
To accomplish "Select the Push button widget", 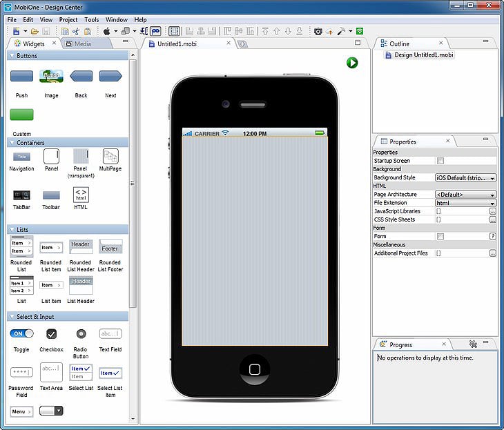I will click(x=21, y=76).
